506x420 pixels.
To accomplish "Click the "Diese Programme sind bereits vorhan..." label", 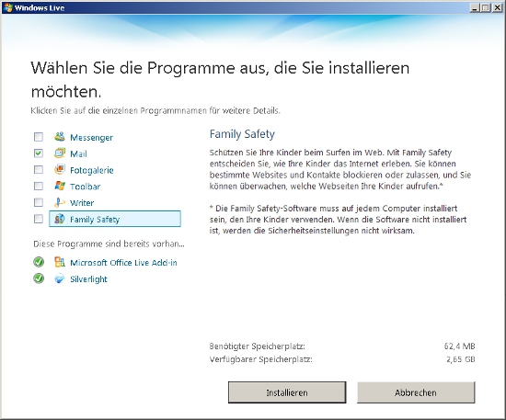I will 109,244.
